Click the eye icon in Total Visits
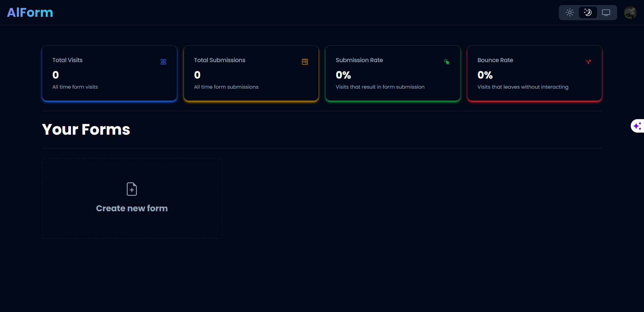 tap(163, 62)
